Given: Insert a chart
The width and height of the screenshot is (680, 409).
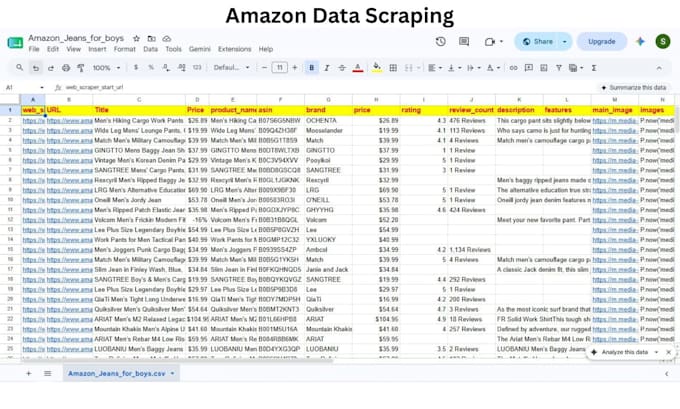Looking at the screenshot, I should tap(544, 68).
